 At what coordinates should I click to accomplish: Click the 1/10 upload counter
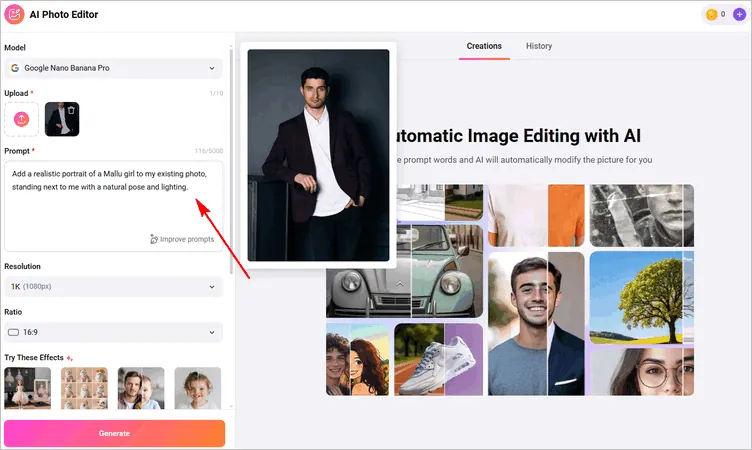pos(216,93)
